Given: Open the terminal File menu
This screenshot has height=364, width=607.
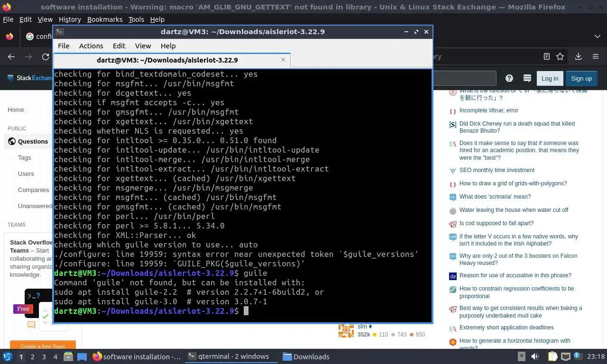Looking at the screenshot, I should (x=64, y=46).
